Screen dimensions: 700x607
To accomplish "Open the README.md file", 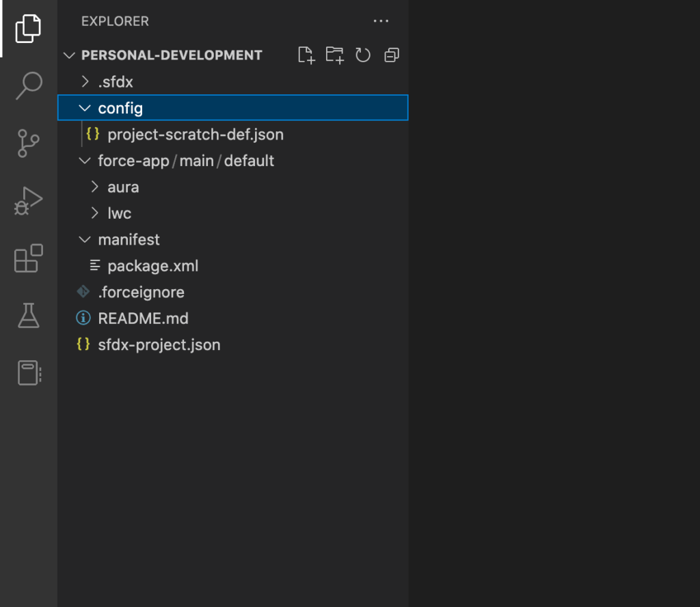I will [143, 319].
